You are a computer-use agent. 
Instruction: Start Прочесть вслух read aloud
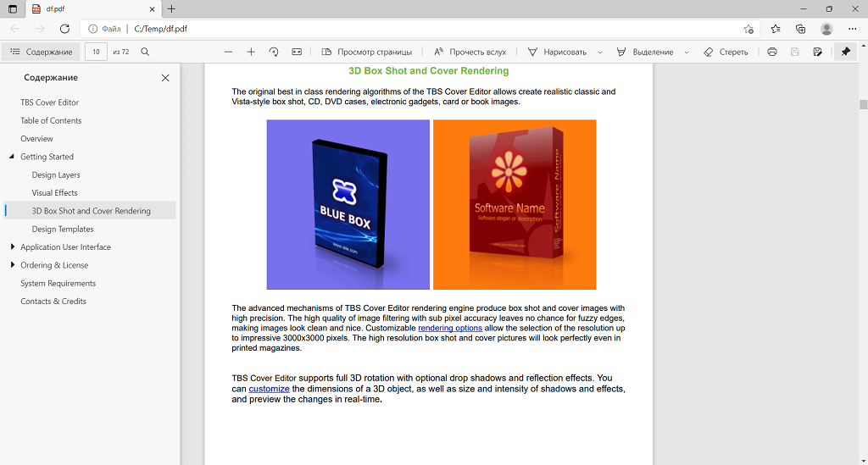pyautogui.click(x=470, y=52)
